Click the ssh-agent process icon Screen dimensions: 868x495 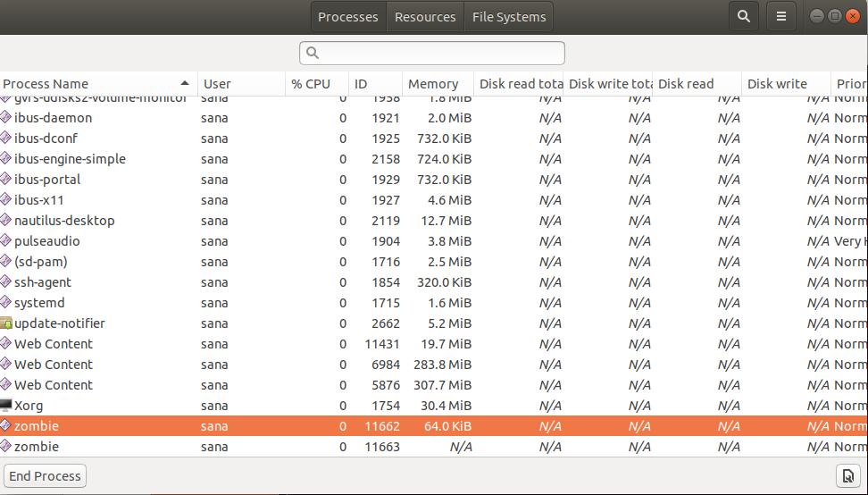tap(6, 282)
